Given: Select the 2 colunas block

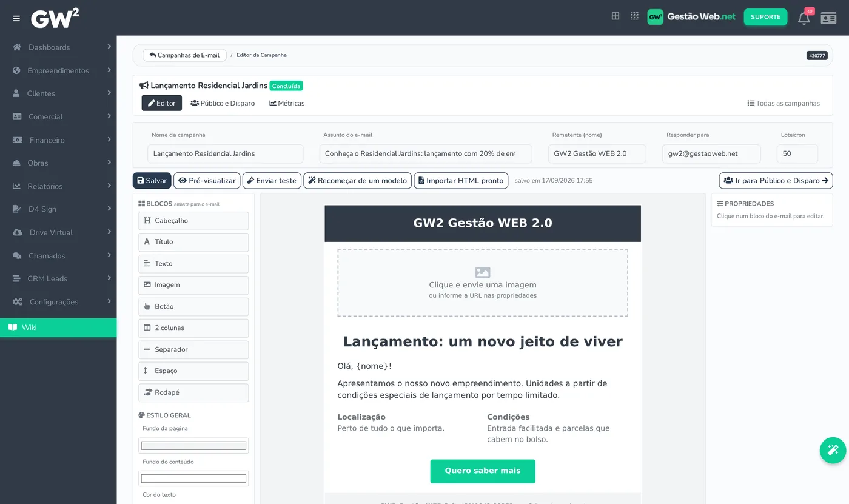Looking at the screenshot, I should 193,328.
